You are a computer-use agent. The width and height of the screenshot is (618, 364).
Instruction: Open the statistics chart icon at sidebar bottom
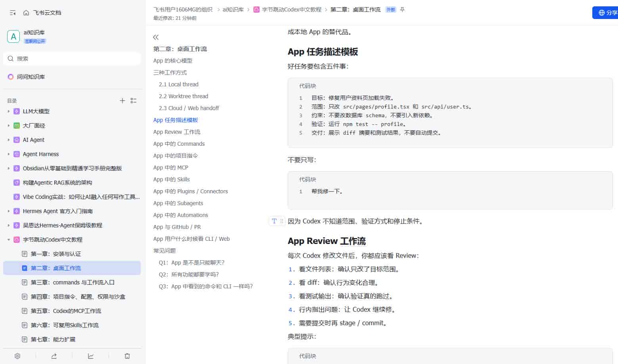(91, 356)
